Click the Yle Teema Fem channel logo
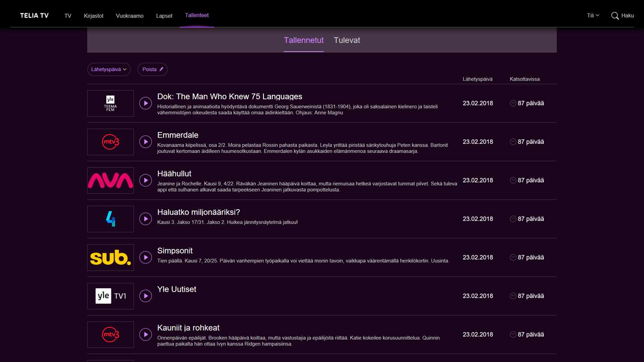This screenshot has width=644, height=362. click(110, 103)
